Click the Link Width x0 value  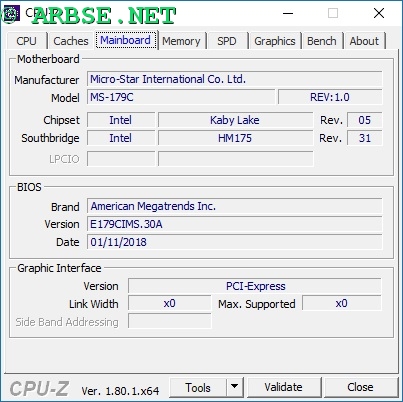[x=170, y=304]
